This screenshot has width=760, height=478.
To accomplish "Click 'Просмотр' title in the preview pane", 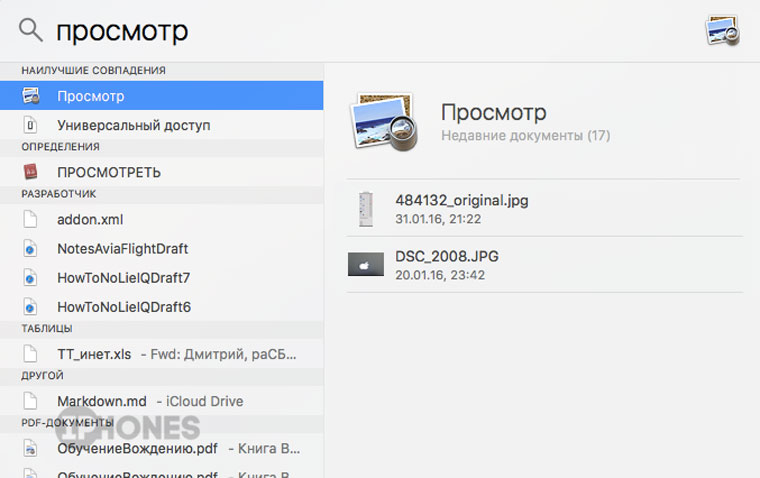I will pos(493,113).
